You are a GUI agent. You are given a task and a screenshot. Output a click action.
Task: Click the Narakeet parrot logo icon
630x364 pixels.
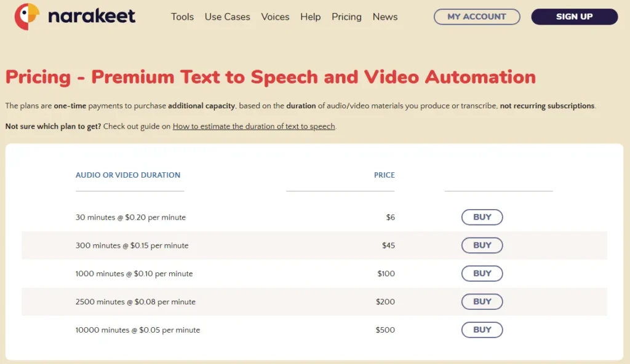point(27,17)
